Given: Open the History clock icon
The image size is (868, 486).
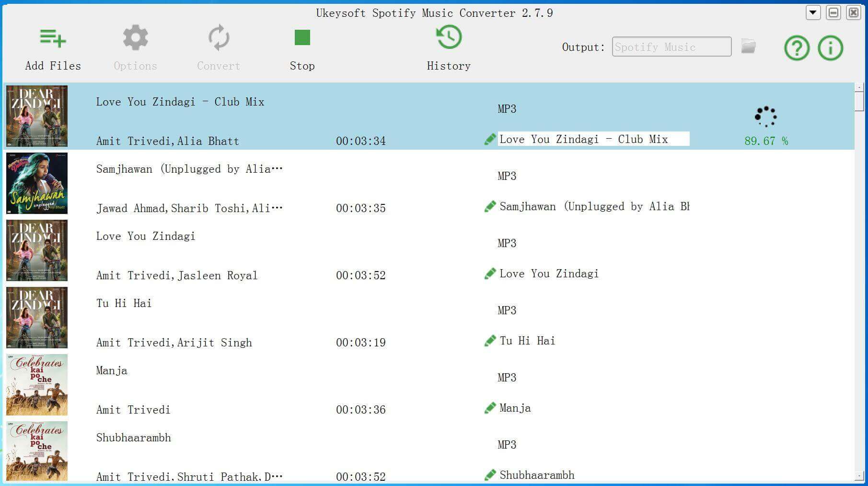Looking at the screenshot, I should 449,37.
